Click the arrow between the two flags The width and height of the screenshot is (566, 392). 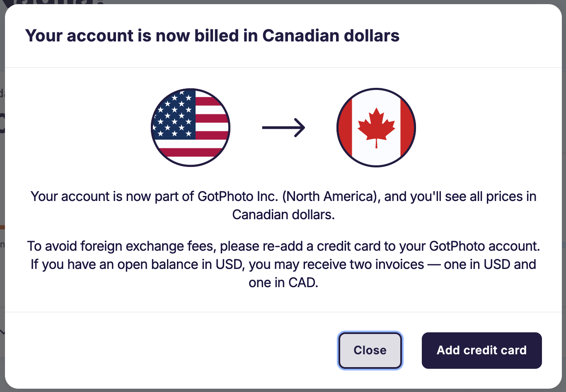(283, 128)
